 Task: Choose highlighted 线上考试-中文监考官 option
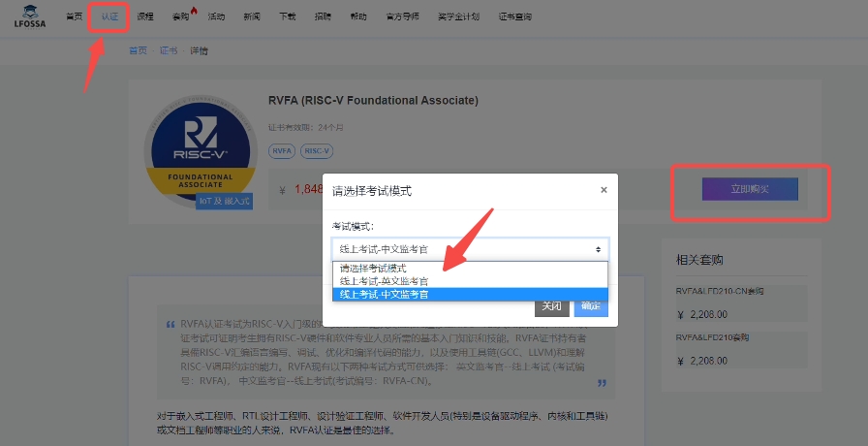(x=470, y=295)
